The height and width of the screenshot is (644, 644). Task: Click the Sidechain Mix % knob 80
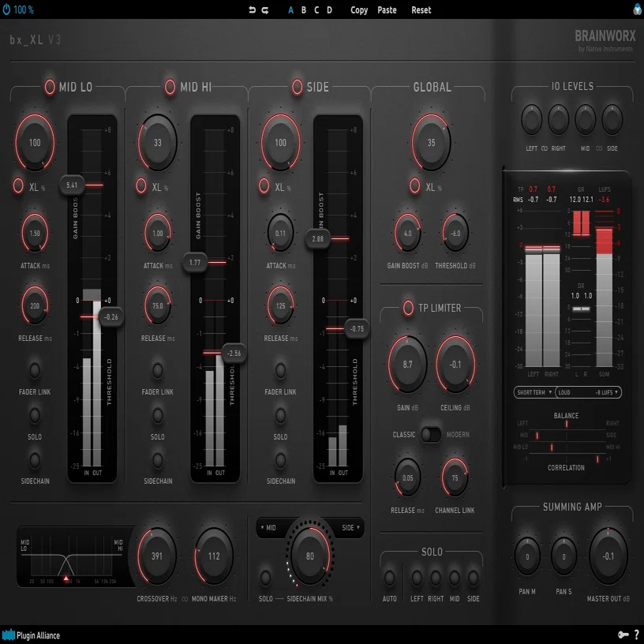(310, 556)
